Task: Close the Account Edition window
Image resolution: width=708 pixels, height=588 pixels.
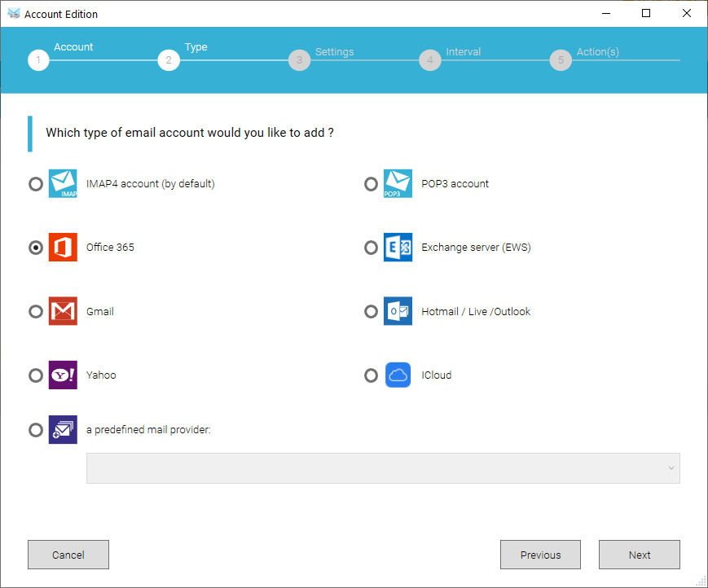Action: [x=687, y=13]
